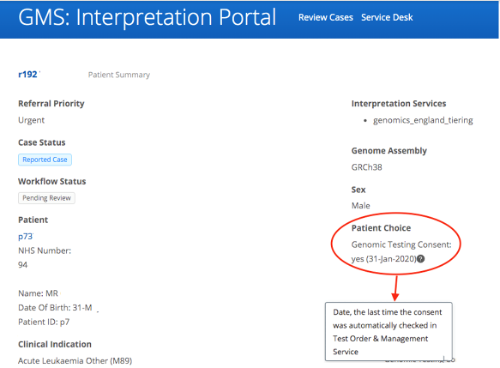This screenshot has width=500, height=368.
Task: Click the consent help question mark icon
Action: (x=421, y=259)
